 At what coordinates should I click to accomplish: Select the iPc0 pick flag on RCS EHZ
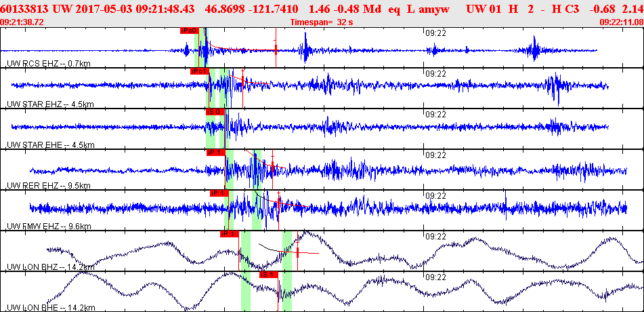(190, 31)
